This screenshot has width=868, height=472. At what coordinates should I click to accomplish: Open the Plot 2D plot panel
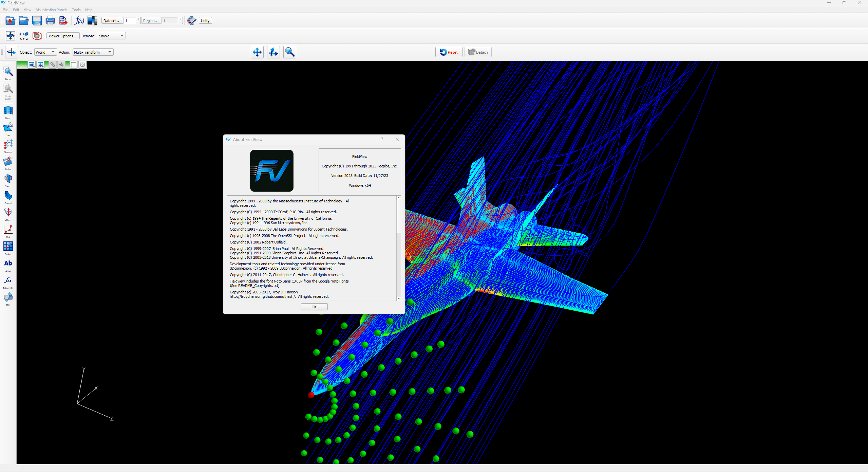(x=8, y=232)
